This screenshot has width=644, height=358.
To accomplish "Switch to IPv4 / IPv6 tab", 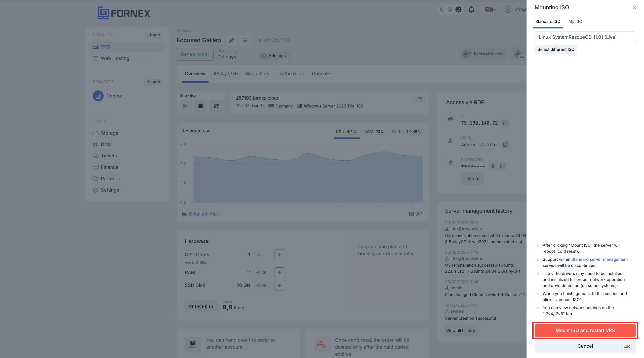I will 226,74.
